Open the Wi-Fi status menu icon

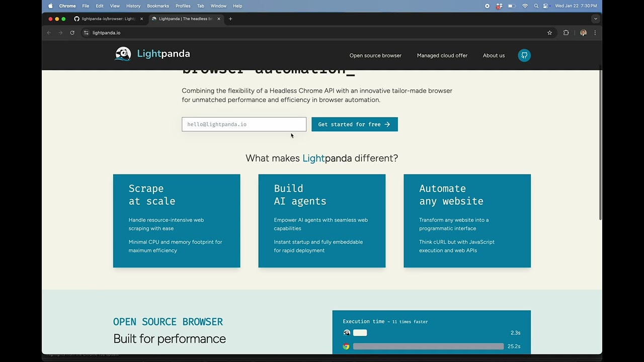(525, 6)
